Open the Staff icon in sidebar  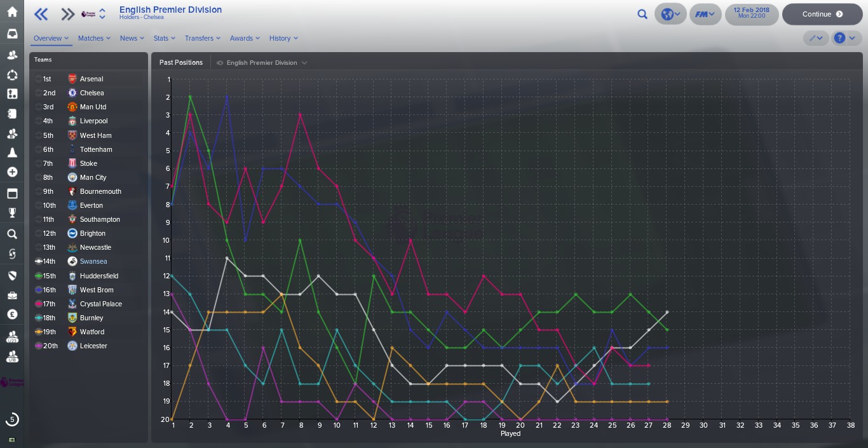point(12,133)
